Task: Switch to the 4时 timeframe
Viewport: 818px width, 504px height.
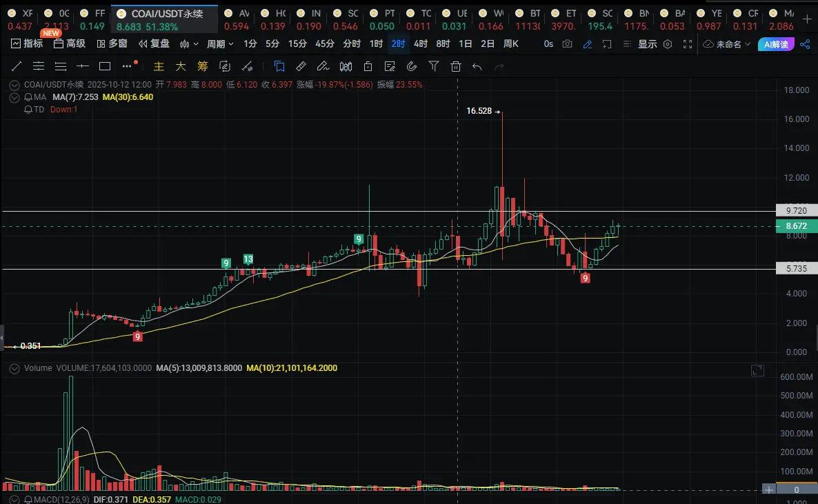Action: coord(420,44)
